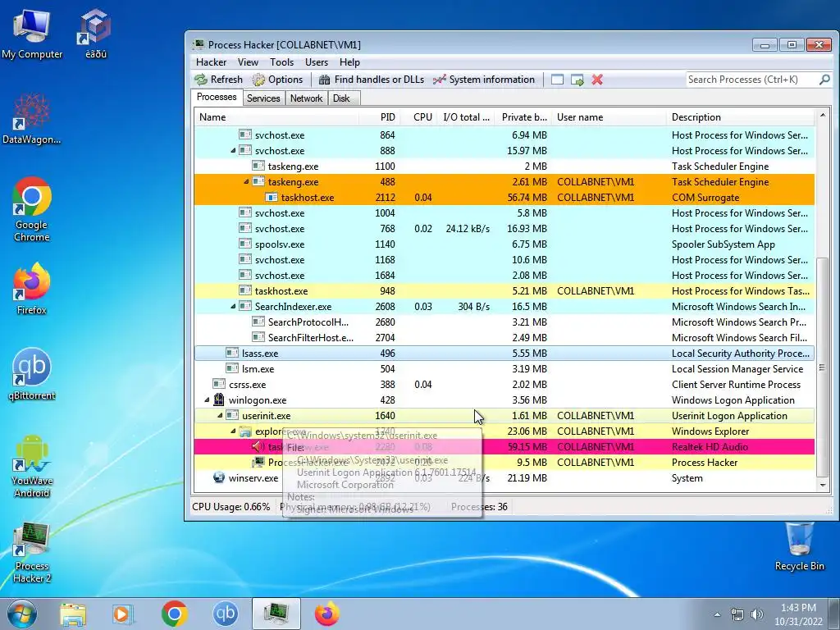Open the Hacker menu
Viewport: 840px width, 630px height.
tap(211, 62)
